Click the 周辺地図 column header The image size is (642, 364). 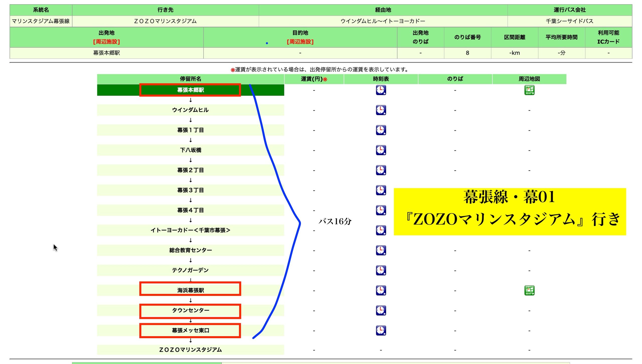pos(529,79)
